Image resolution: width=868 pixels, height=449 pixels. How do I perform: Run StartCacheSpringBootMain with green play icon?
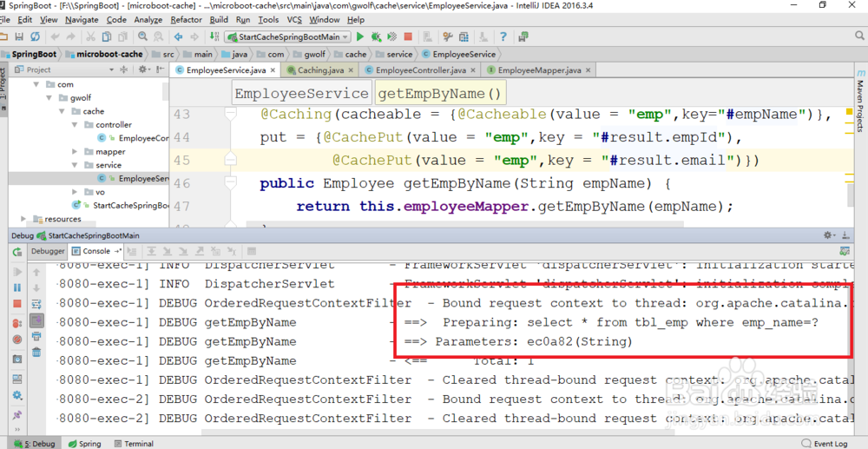click(360, 37)
